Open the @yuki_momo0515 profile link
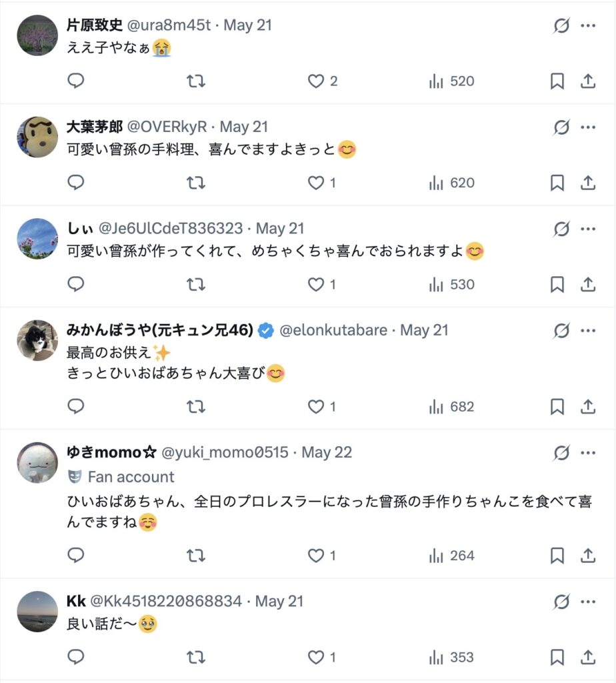The image size is (616, 683). (225, 453)
